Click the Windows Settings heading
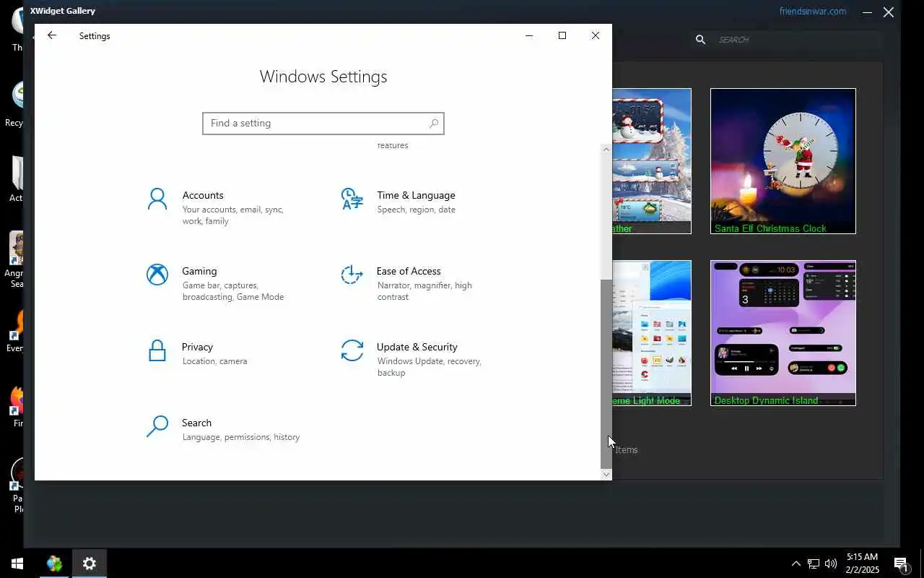 [323, 77]
